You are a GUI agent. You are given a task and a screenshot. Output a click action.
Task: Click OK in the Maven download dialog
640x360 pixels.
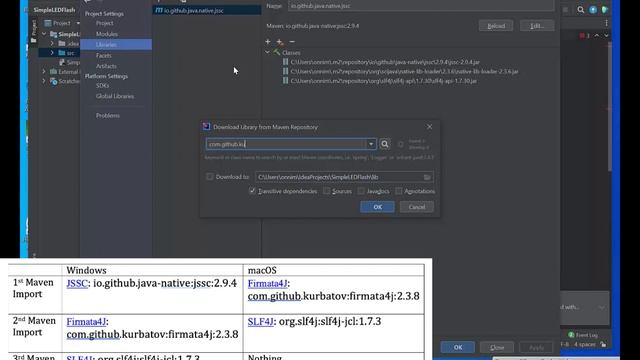pos(378,207)
